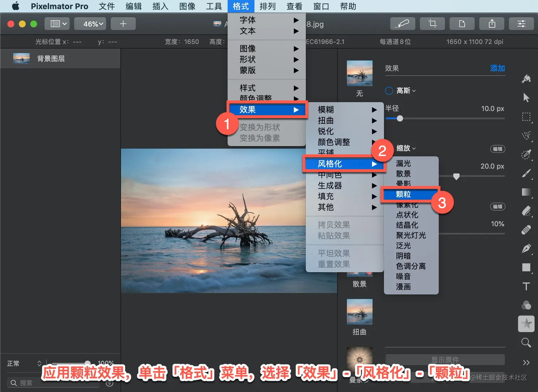Adjust the 半径 radius slider handle

coord(400,118)
